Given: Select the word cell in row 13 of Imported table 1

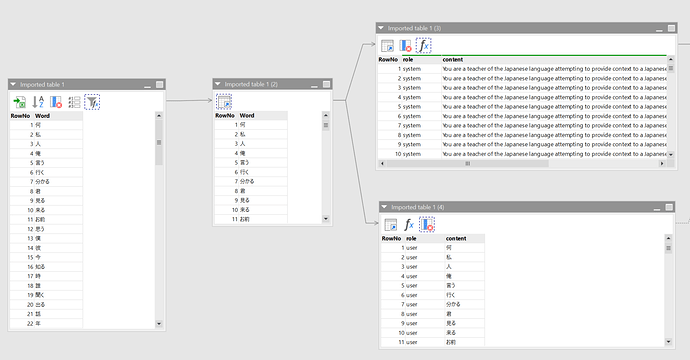Looking at the screenshot, I should point(58,238).
